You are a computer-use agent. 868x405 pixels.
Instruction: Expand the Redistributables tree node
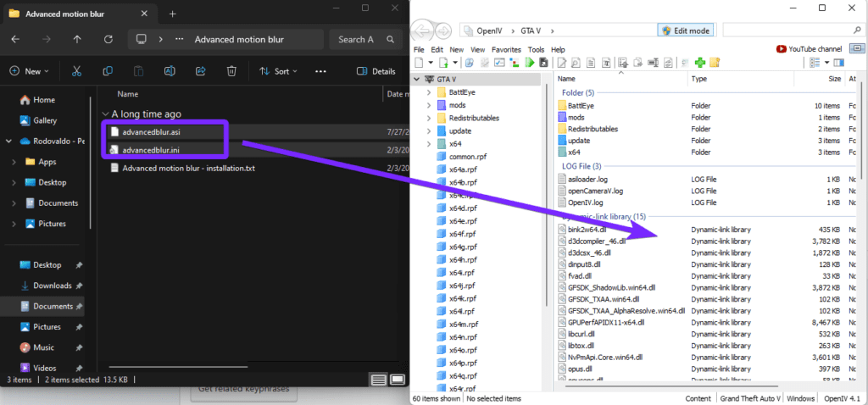(428, 118)
